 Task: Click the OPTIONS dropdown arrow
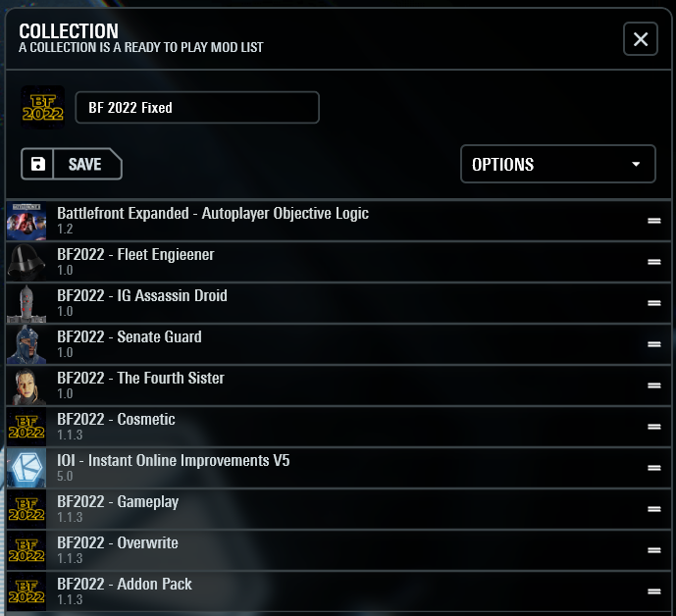pos(636,165)
